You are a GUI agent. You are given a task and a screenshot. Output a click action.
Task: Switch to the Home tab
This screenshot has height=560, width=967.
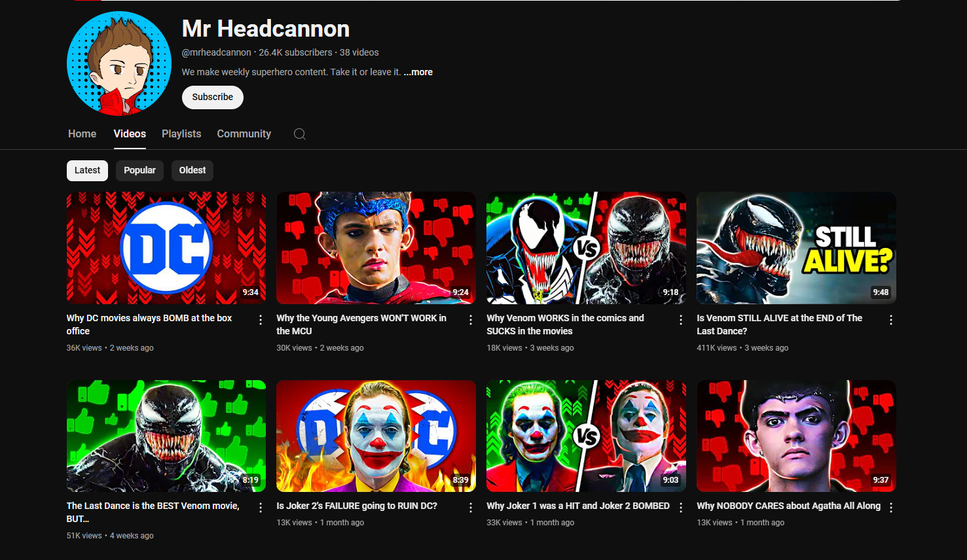tap(82, 133)
